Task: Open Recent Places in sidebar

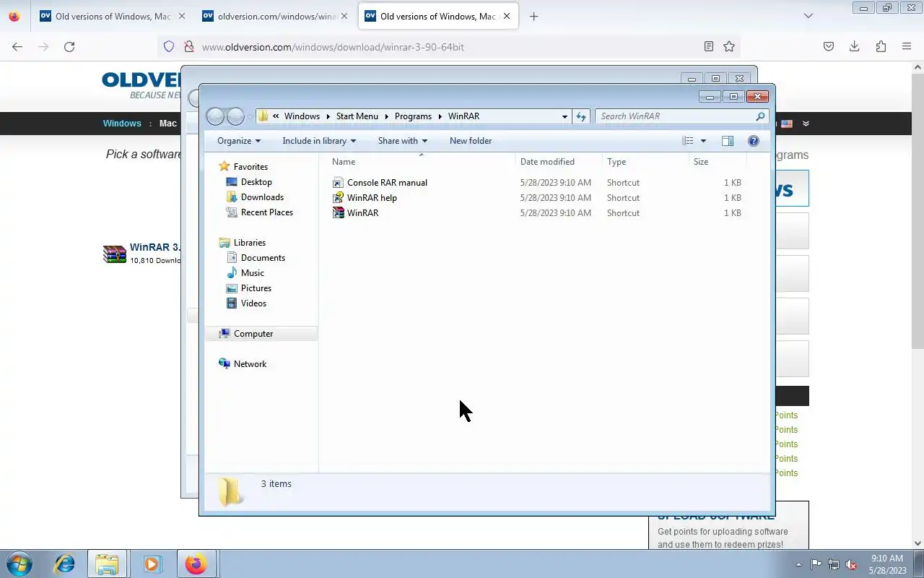Action: click(x=266, y=212)
